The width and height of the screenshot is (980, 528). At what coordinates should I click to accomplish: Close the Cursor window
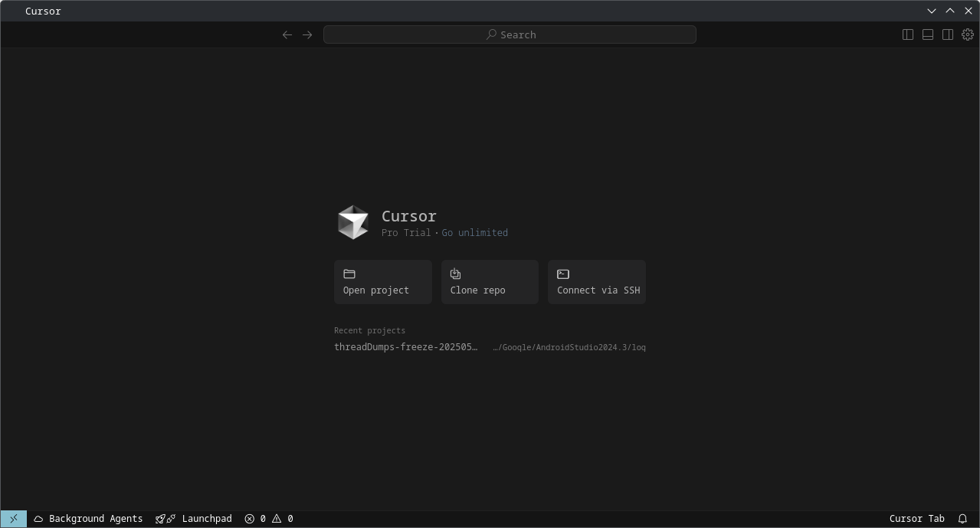(969, 11)
